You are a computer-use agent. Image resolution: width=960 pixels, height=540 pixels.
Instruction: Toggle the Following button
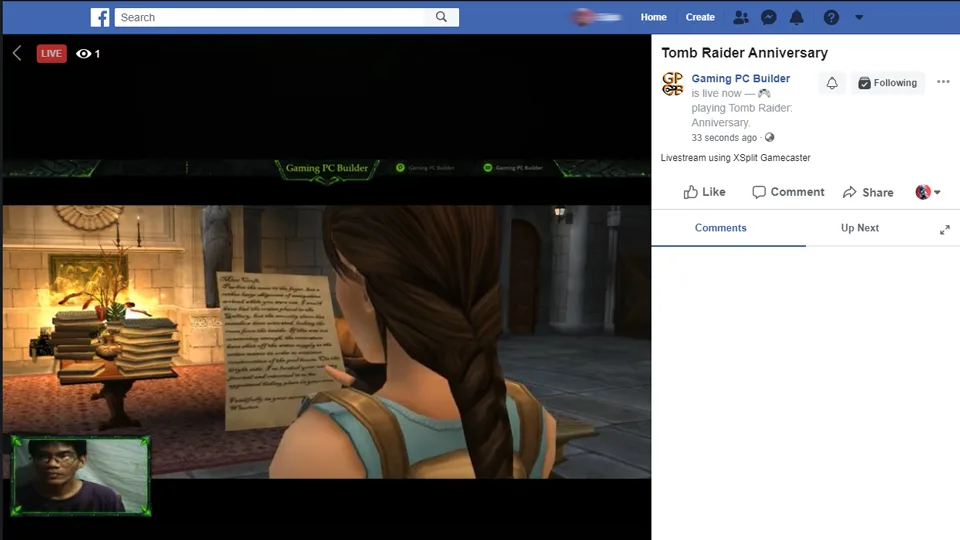(888, 83)
